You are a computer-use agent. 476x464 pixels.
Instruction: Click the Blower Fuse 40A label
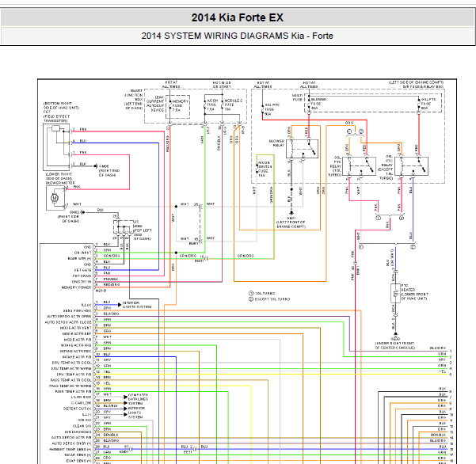[318, 104]
